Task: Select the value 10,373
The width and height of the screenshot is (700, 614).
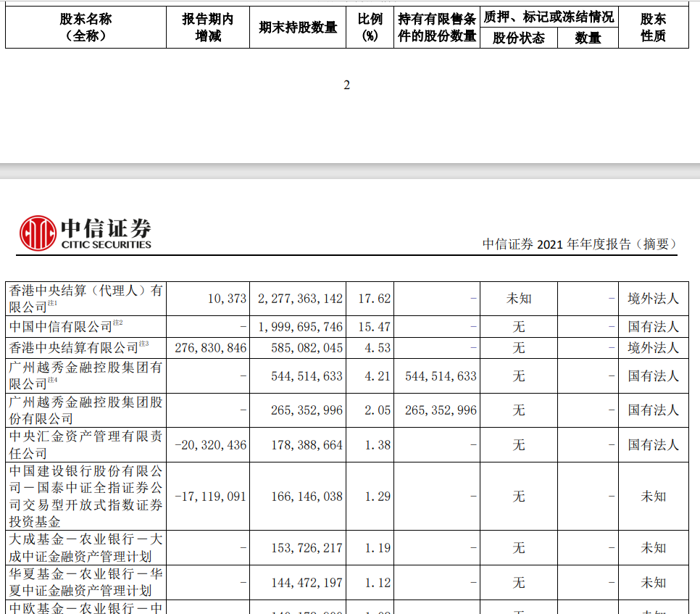Action: point(227,299)
